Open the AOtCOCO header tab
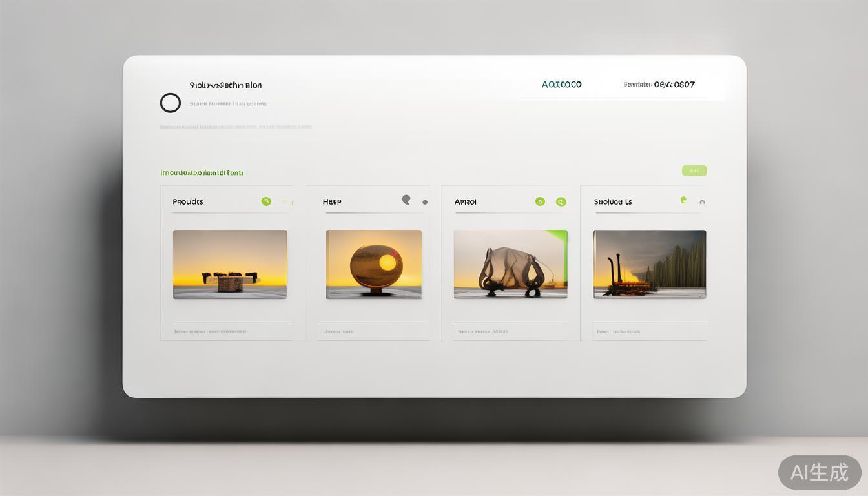868x496 pixels. click(561, 85)
